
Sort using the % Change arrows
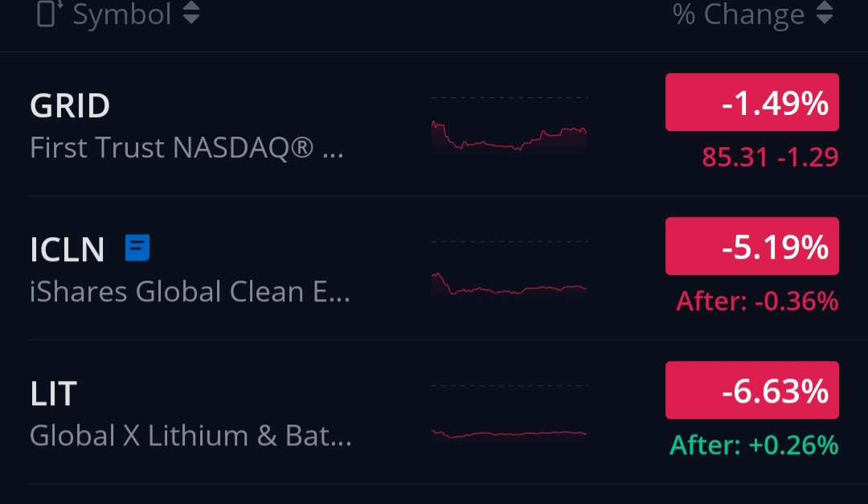824,14
